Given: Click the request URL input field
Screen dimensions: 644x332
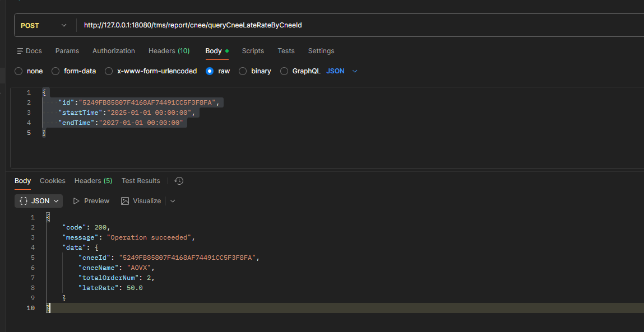Looking at the screenshot, I should click(359, 25).
